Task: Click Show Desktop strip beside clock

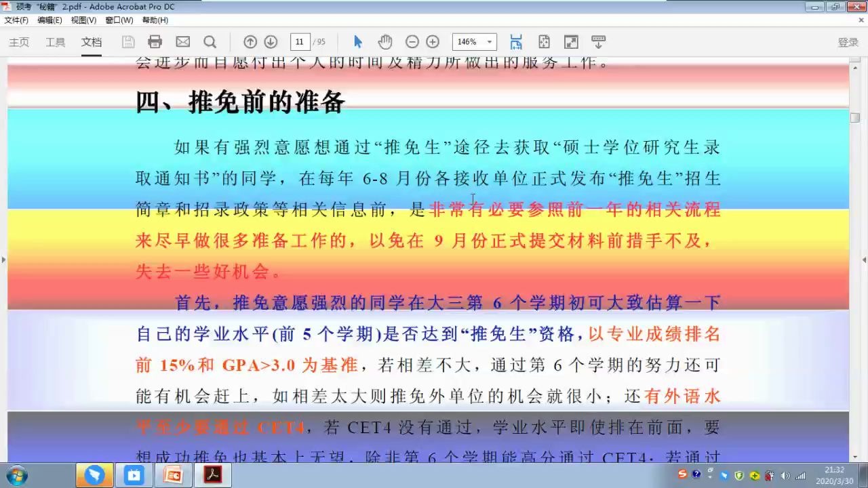Action: click(863, 475)
